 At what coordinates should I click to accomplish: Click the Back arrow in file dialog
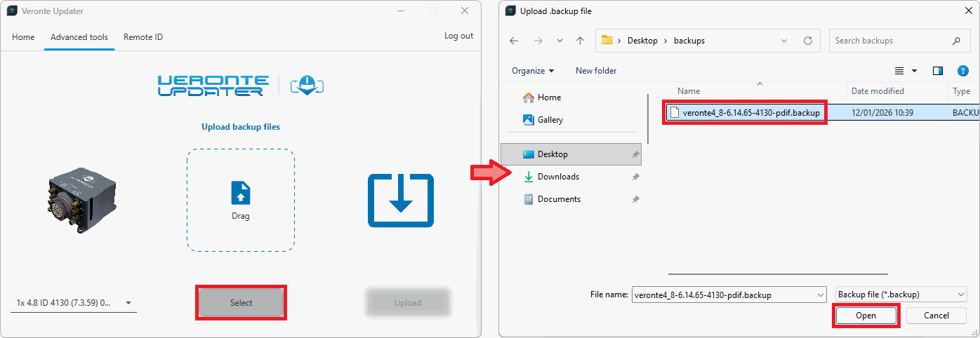[x=514, y=41]
